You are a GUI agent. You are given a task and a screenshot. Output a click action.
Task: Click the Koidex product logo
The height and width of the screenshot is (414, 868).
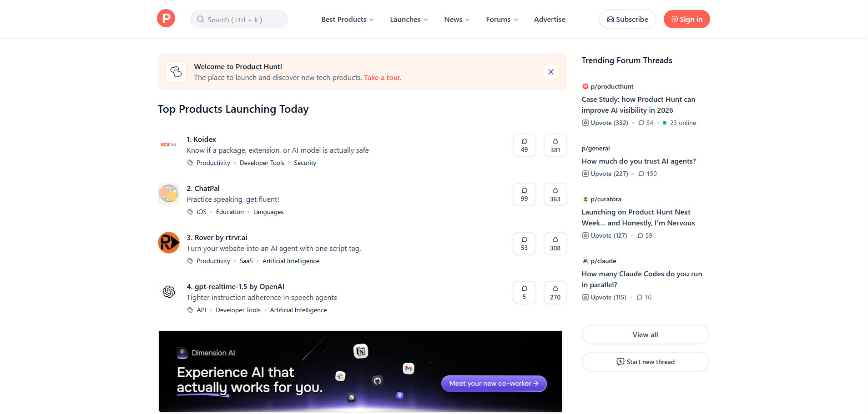click(169, 145)
